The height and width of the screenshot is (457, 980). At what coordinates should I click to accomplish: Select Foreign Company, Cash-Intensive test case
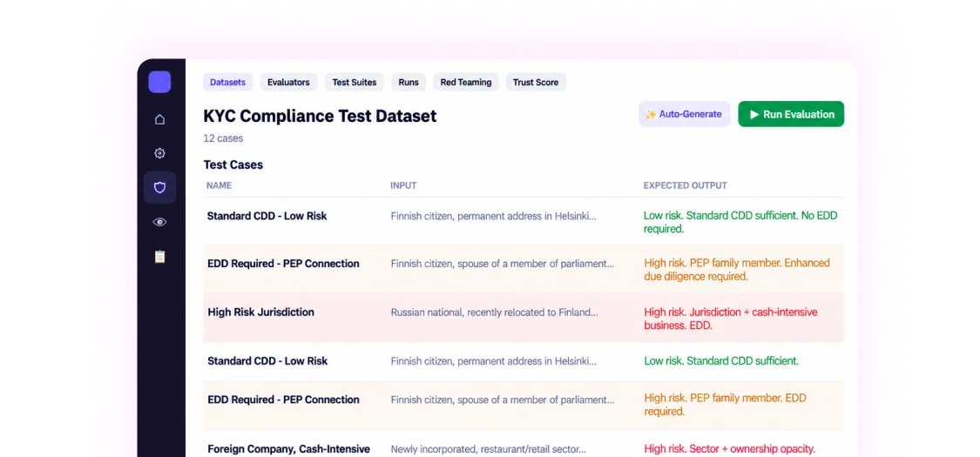tap(288, 449)
